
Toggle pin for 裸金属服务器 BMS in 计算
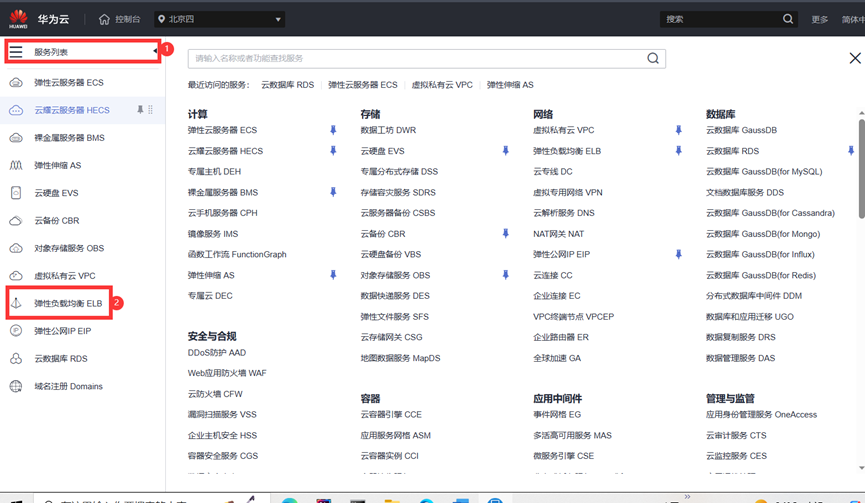point(333,192)
